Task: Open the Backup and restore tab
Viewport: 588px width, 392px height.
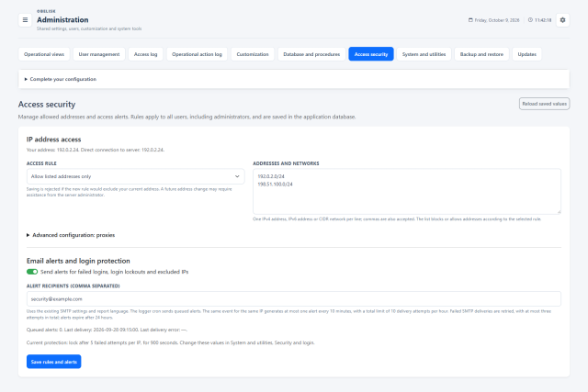Action: click(481, 54)
